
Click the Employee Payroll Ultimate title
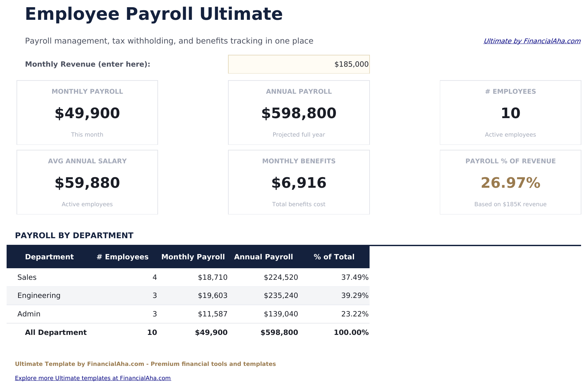tap(154, 14)
